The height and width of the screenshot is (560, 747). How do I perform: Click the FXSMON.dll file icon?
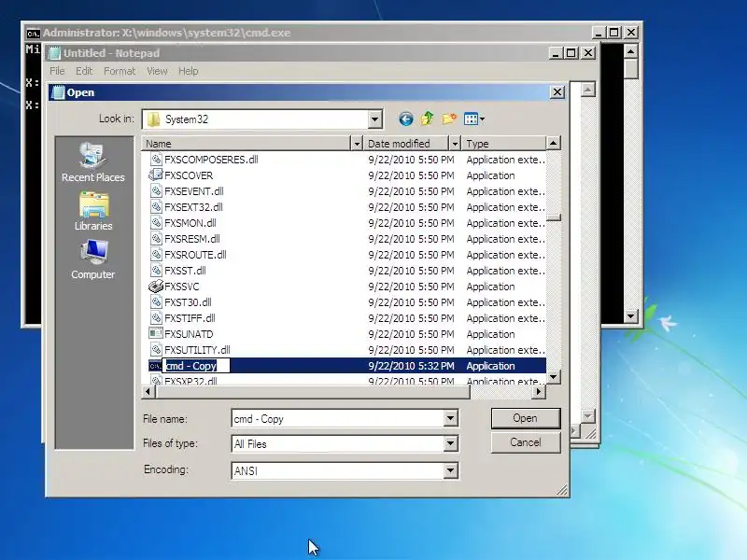click(156, 222)
